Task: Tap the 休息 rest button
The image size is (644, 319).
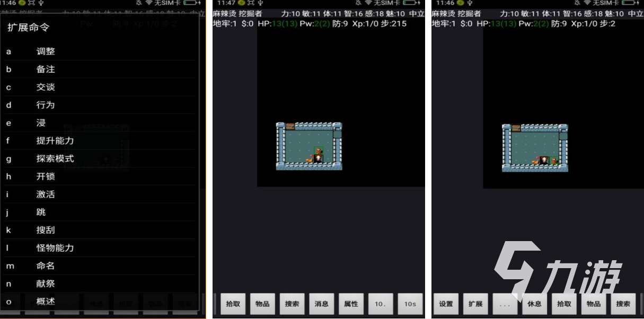Action: (535, 304)
